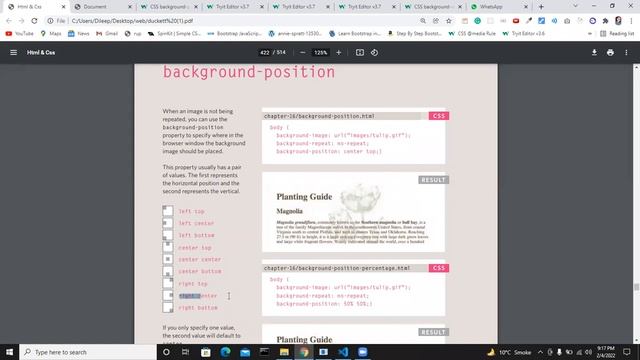Bookmark this page with star icon
Screen dimensions: 640x360
[x=449, y=21]
